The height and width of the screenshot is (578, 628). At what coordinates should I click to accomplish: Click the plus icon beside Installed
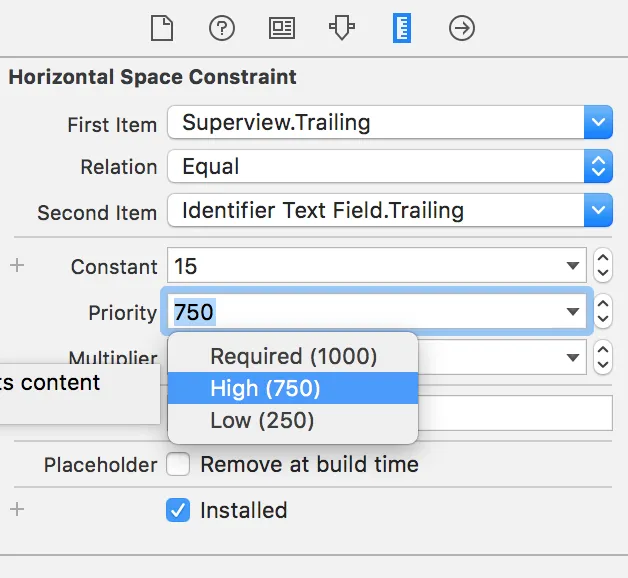(17, 510)
